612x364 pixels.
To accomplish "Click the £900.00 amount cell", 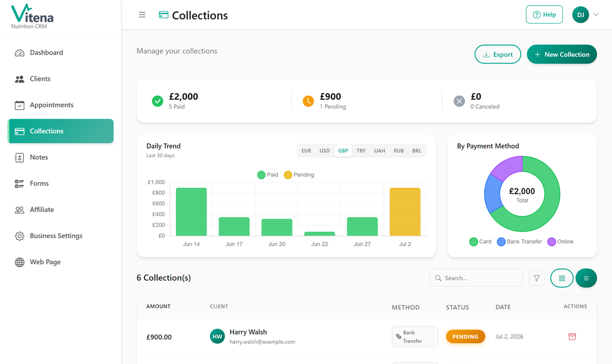I will [159, 337].
